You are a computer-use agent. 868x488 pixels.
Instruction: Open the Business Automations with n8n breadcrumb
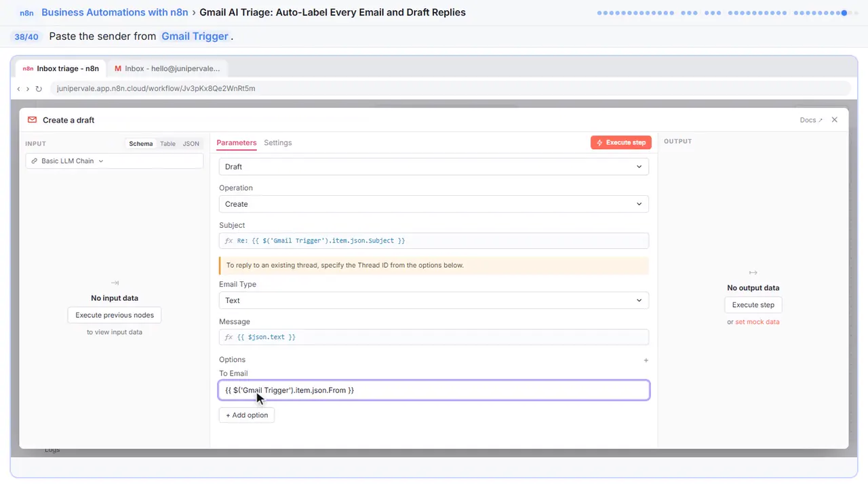coord(115,12)
